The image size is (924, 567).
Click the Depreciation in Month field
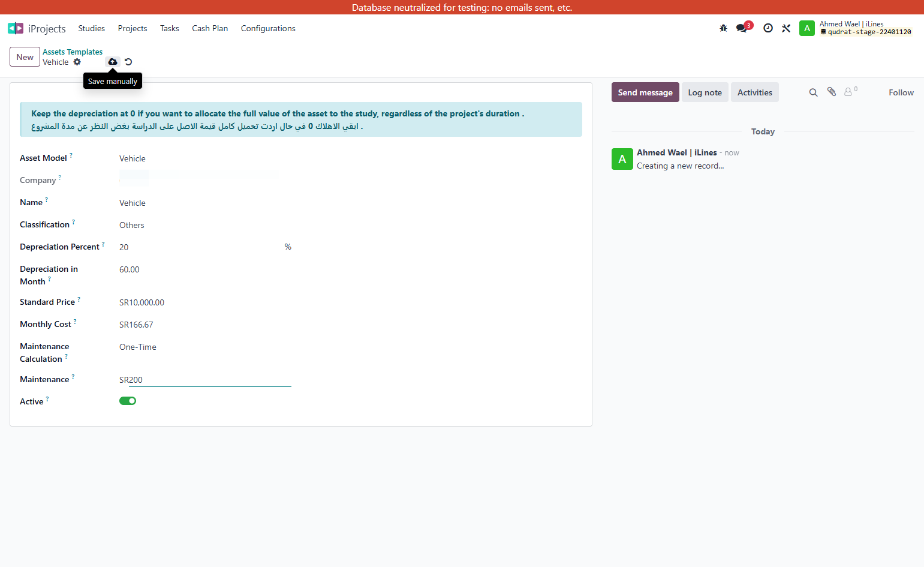pos(205,269)
